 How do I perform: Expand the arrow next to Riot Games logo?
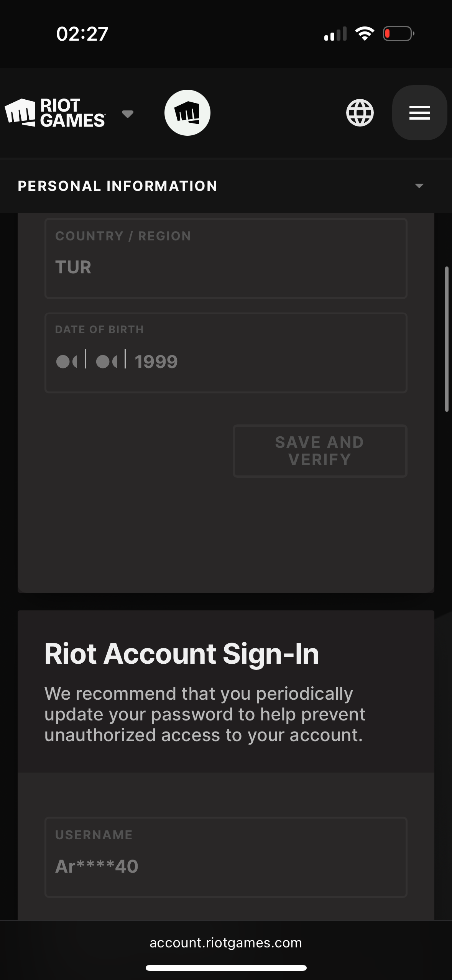[127, 114]
